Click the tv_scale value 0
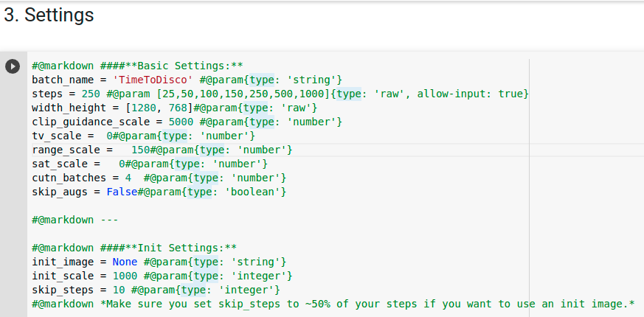The height and width of the screenshot is (317, 644). pyautogui.click(x=110, y=136)
